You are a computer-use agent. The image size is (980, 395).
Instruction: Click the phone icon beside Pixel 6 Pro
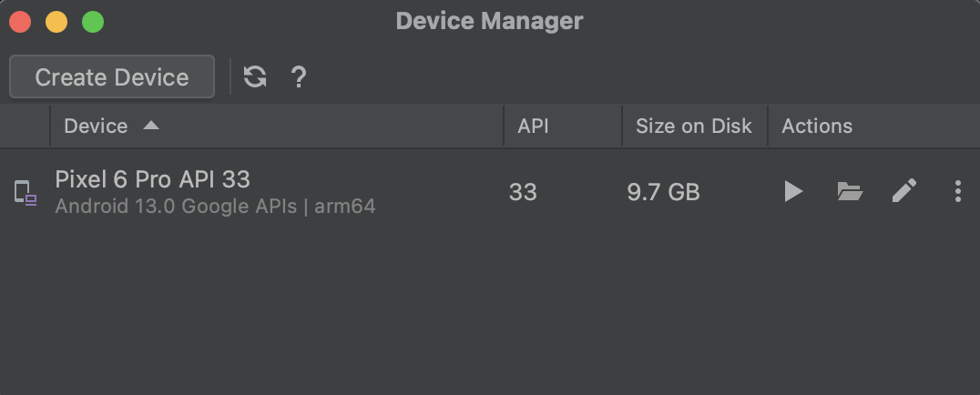tap(25, 192)
